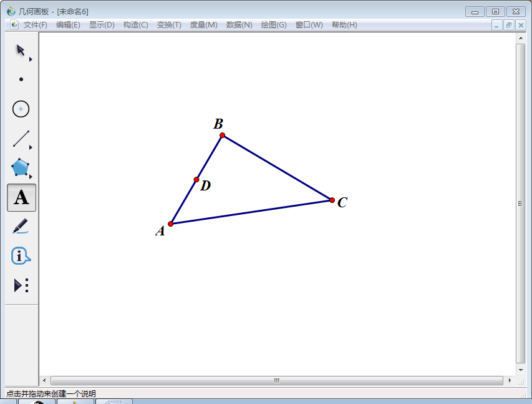This screenshot has height=404, width=532.
Task: Click red point A on the triangle
Action: 171,224
